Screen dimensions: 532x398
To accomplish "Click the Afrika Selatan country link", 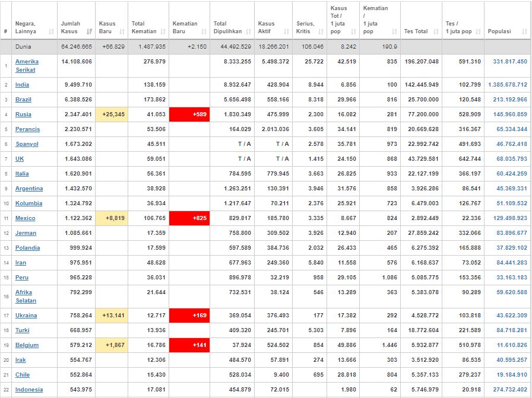I will point(26,297).
